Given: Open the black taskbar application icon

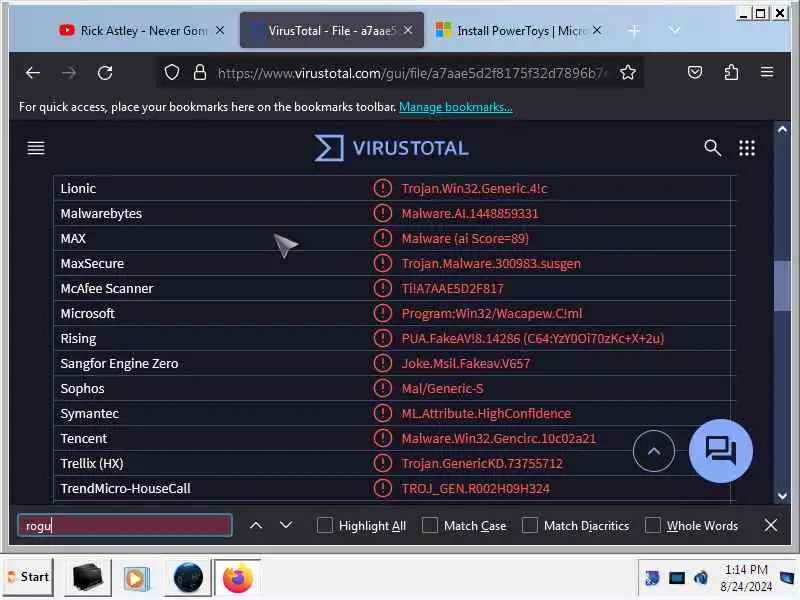Looking at the screenshot, I should click(x=87, y=578).
